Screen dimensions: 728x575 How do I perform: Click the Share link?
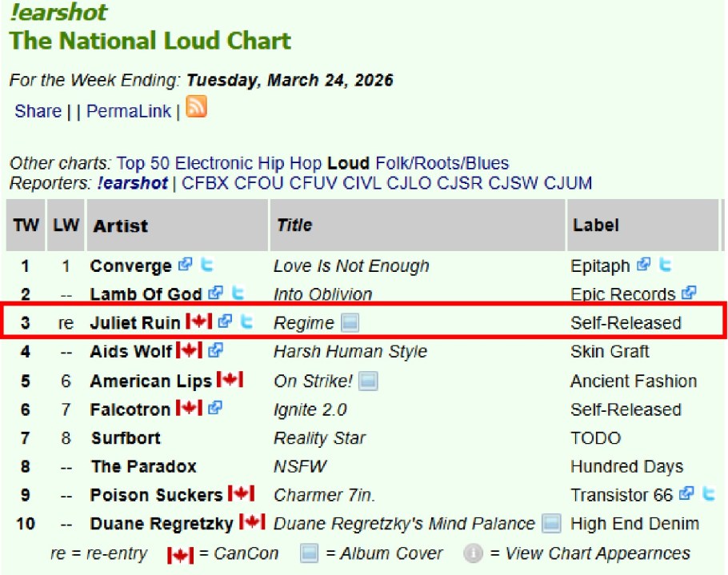click(x=38, y=111)
